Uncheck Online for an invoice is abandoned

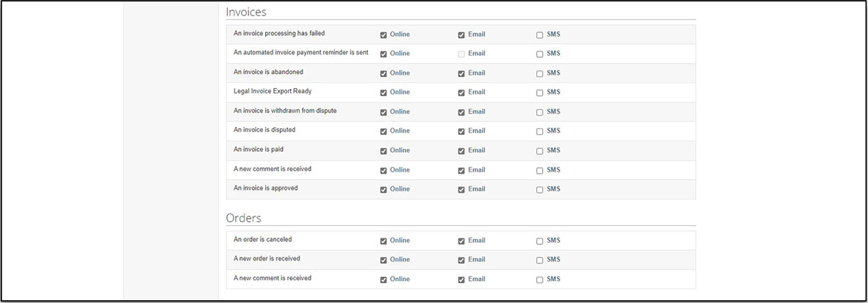pos(384,73)
